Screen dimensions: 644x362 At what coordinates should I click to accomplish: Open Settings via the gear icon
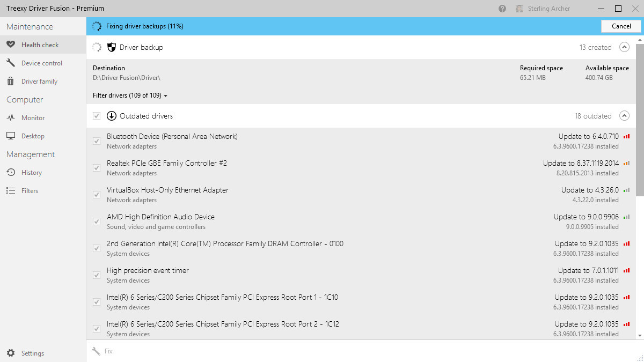coord(11,353)
